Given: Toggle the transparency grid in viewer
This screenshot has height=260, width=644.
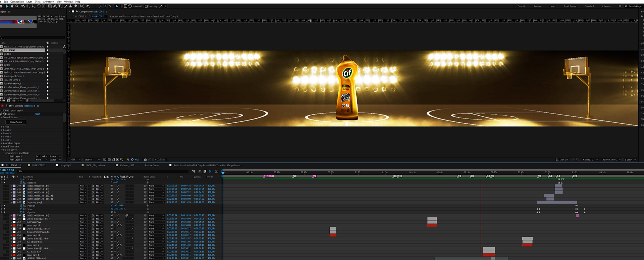Looking at the screenshot, I should 109,160.
